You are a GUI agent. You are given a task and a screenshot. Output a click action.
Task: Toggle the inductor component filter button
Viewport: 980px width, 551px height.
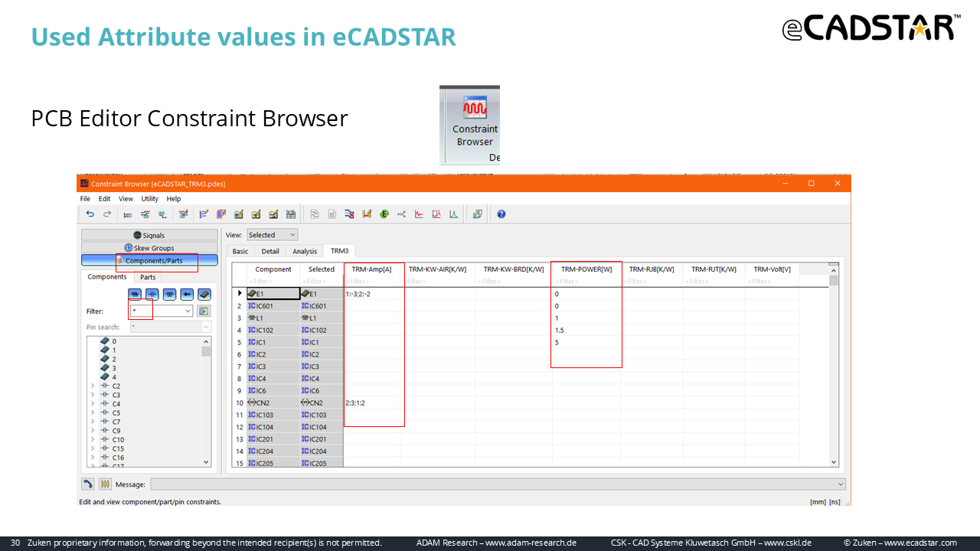point(169,294)
